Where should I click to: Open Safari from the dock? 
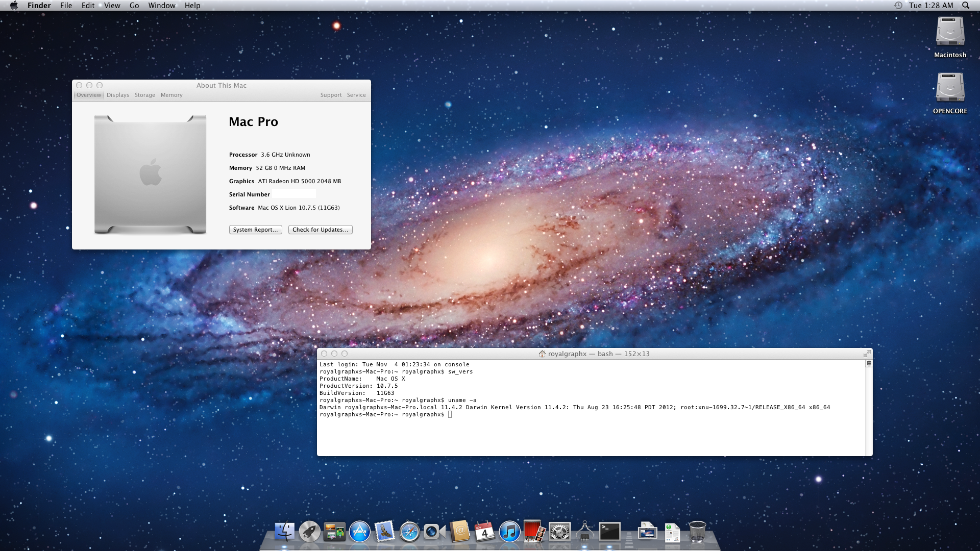[x=409, y=532]
